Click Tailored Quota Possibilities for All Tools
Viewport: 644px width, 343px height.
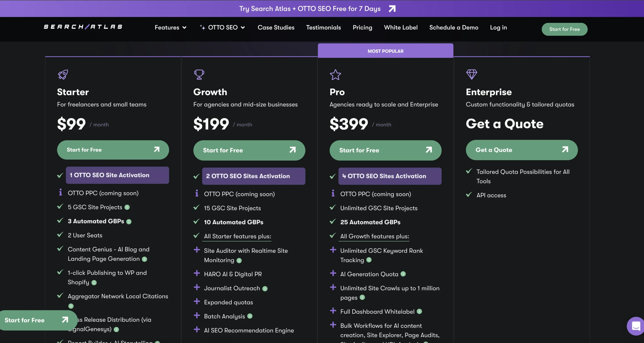click(523, 176)
